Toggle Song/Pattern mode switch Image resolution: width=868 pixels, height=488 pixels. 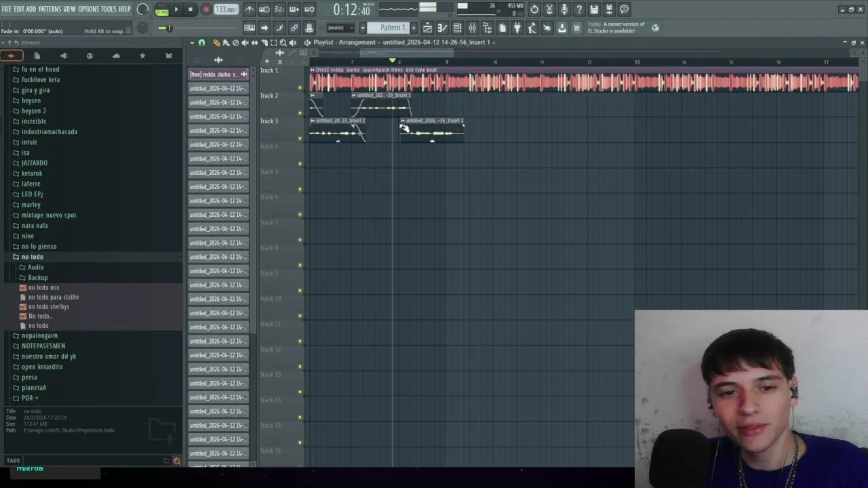click(161, 9)
